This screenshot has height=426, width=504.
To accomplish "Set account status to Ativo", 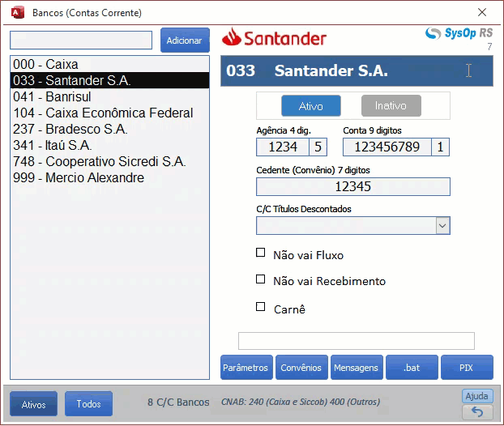I will (x=311, y=106).
